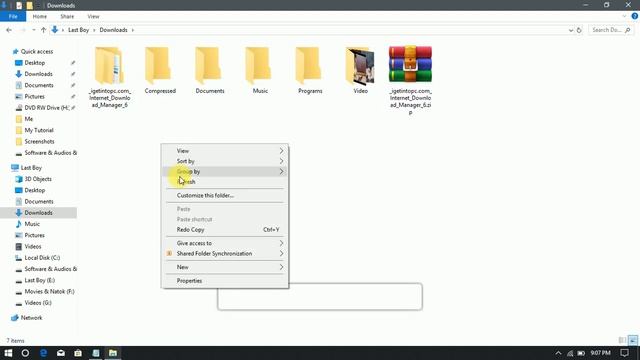Open Explorer help question mark icon

tap(634, 16)
